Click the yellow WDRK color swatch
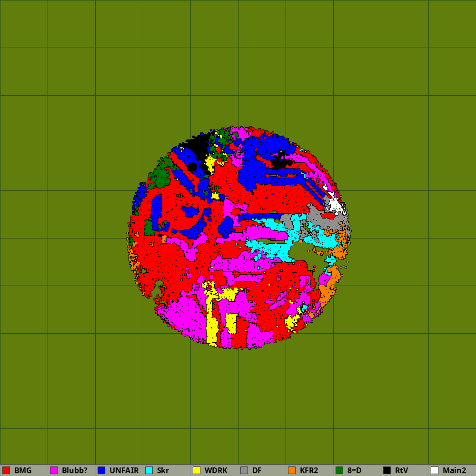This screenshot has height=476, width=476. click(197, 470)
